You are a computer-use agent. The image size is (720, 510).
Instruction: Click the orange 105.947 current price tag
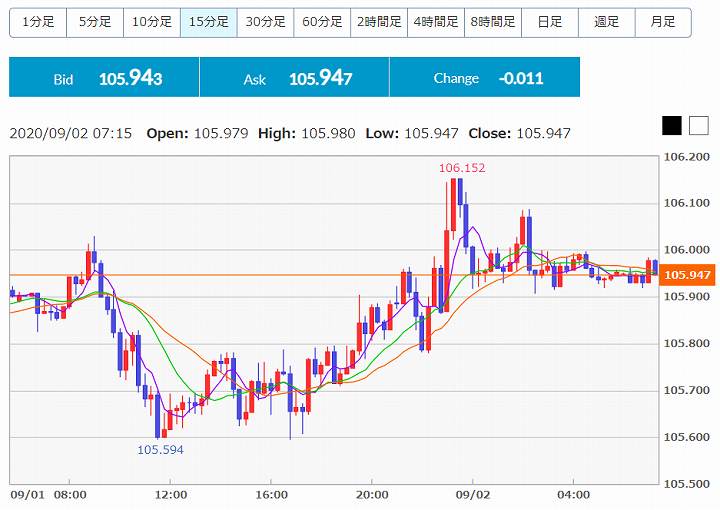pyautogui.click(x=687, y=275)
